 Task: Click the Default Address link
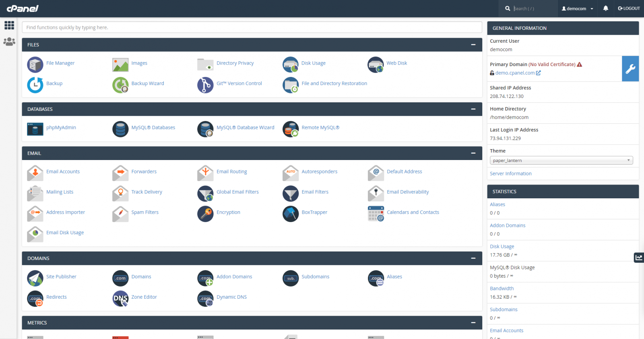point(404,172)
